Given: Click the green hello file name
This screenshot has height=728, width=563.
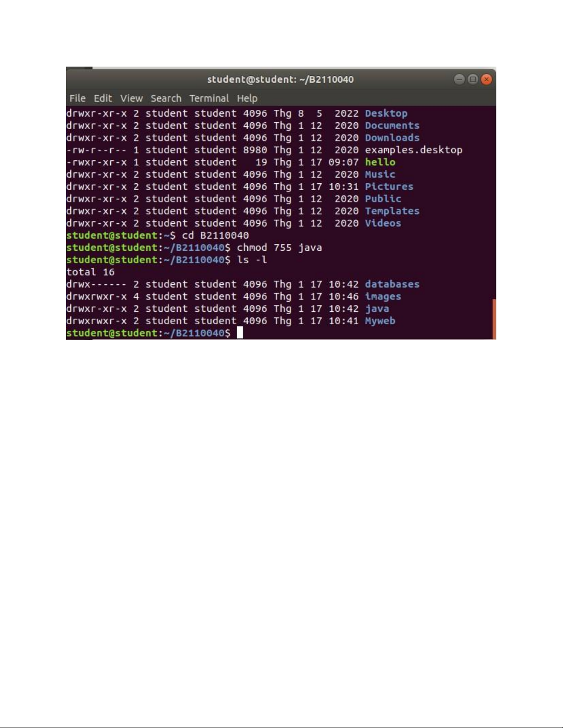Looking at the screenshot, I should [380, 162].
